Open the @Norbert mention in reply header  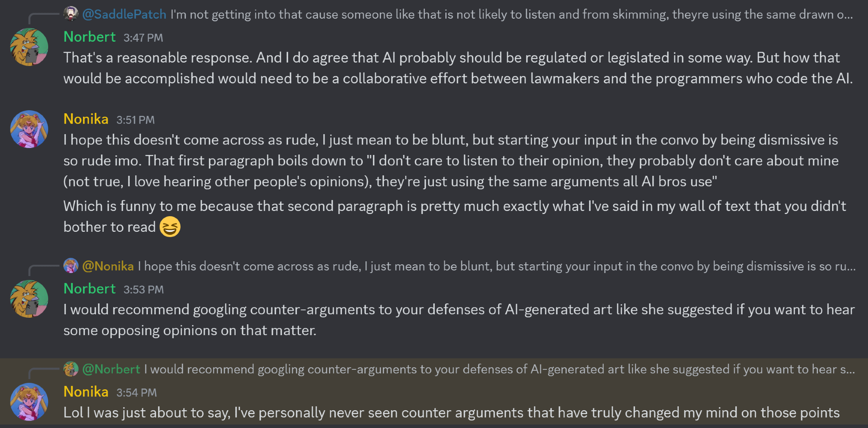(111, 369)
